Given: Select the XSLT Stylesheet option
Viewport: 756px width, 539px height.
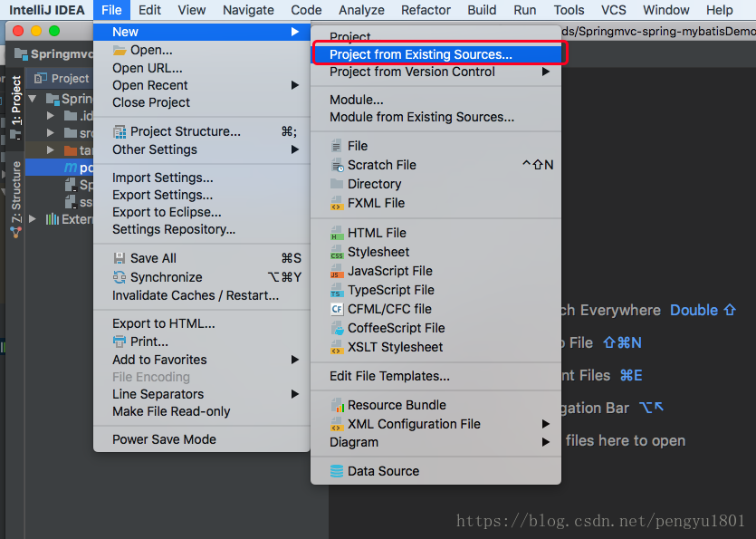Looking at the screenshot, I should point(382,347).
